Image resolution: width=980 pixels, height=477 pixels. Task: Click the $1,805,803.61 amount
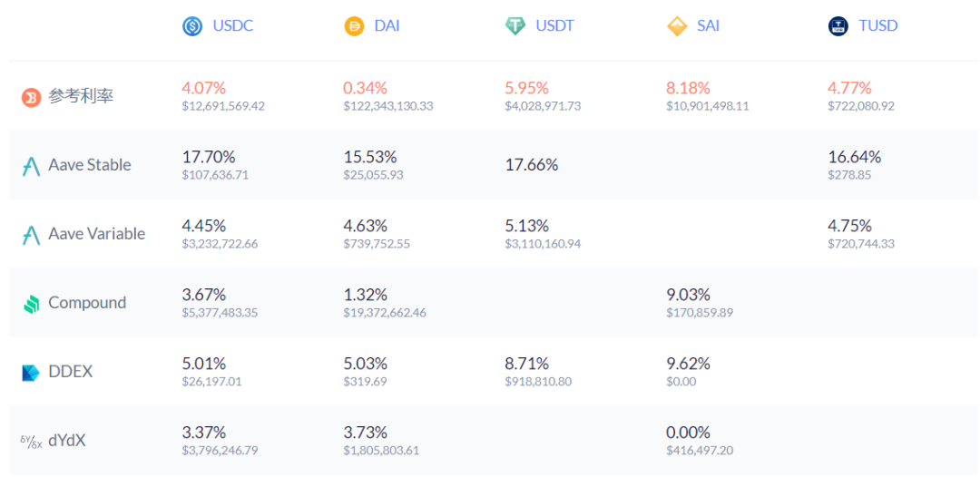[x=381, y=450]
